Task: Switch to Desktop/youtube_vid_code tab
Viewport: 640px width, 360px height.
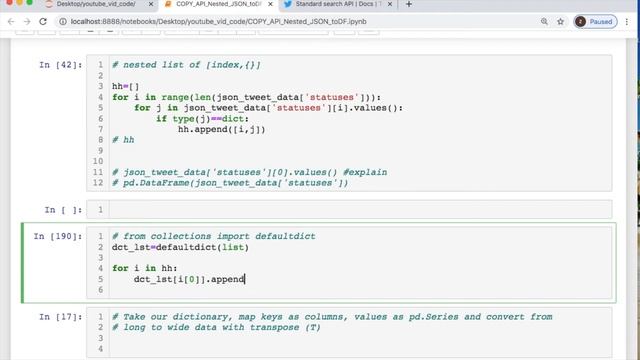Action: coord(96,4)
